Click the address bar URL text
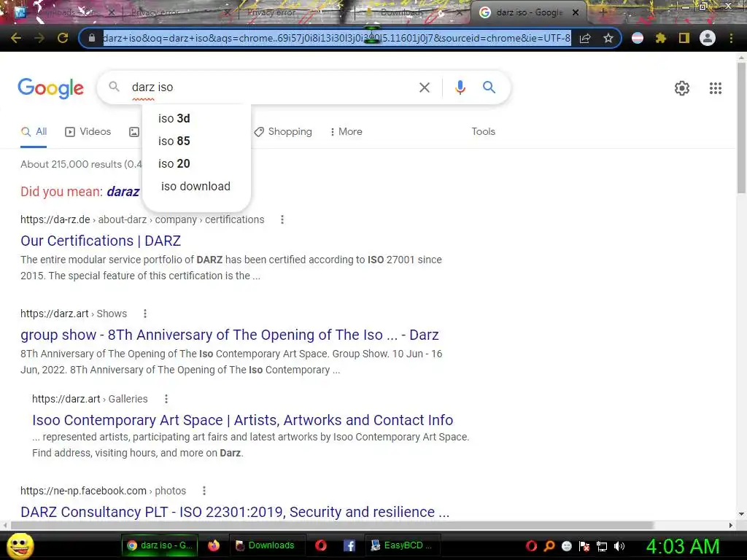This screenshot has height=560, width=747. tap(336, 38)
